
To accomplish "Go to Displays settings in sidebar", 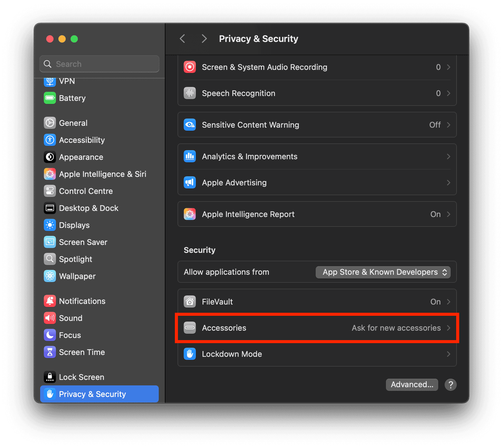I will click(74, 225).
